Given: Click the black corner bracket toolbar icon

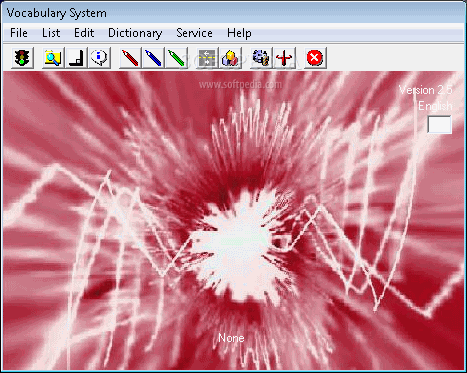Looking at the screenshot, I should (77, 58).
